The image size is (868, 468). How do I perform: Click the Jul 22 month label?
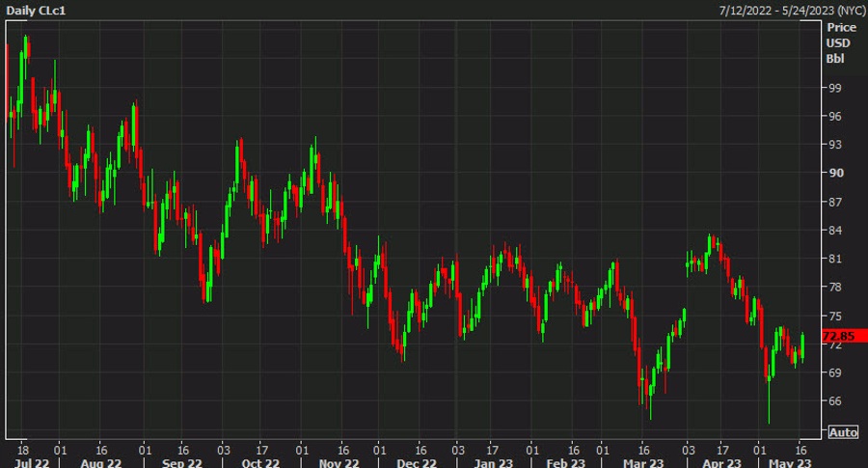pyautogui.click(x=32, y=462)
